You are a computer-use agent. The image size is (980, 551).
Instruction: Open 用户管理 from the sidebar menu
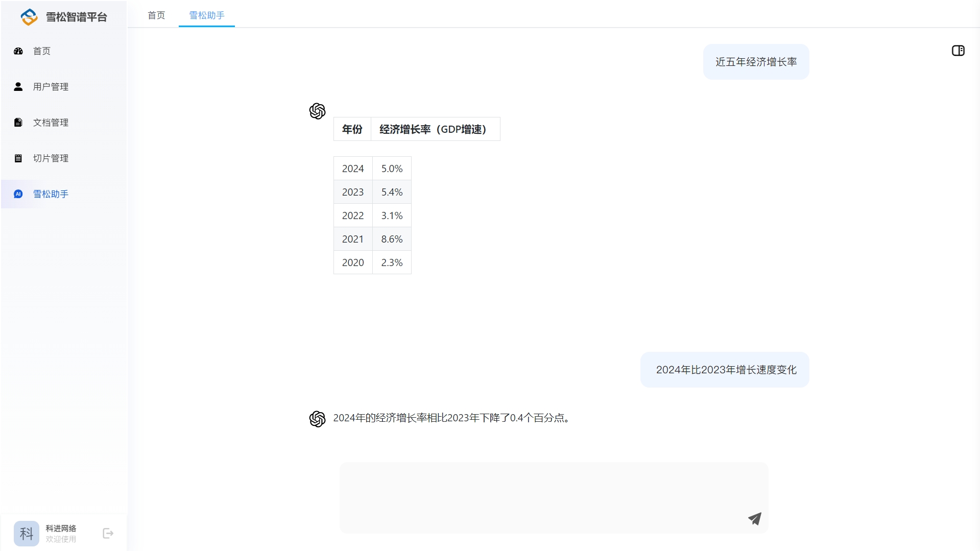click(51, 87)
